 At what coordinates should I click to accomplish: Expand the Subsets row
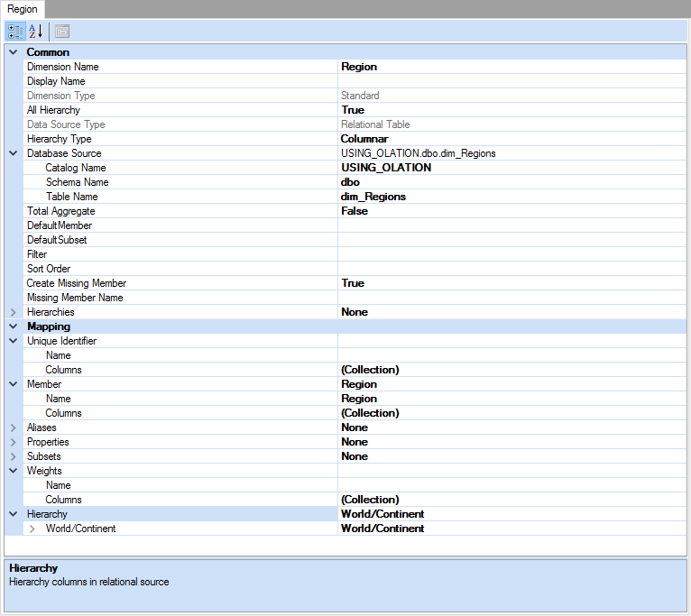click(14, 456)
